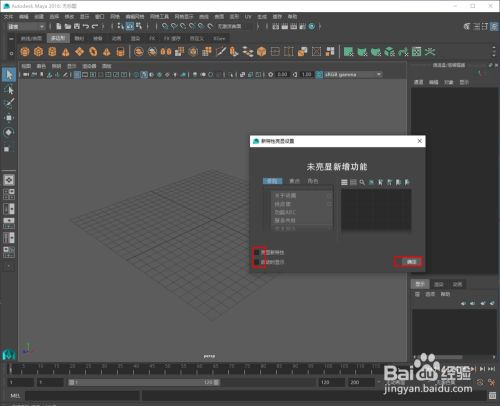Open the 通道 menu in the Channel Box
Screen dimensions: 500x406
pyautogui.click(x=418, y=82)
